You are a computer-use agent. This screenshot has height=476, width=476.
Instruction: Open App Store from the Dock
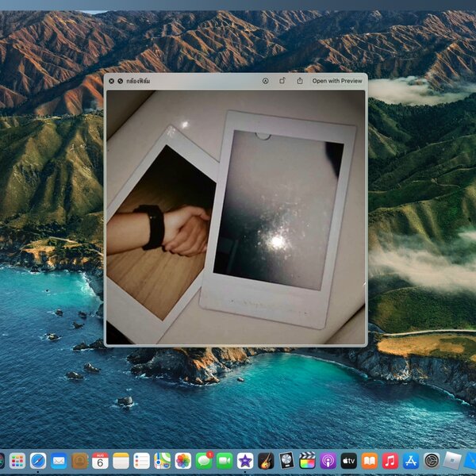coord(411,461)
